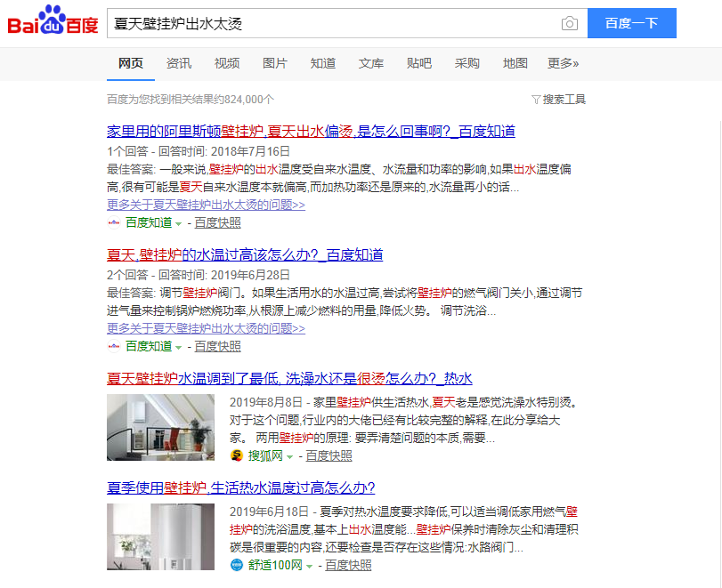
Task: Click the 搜狐网 site icon
Action: pyautogui.click(x=237, y=455)
